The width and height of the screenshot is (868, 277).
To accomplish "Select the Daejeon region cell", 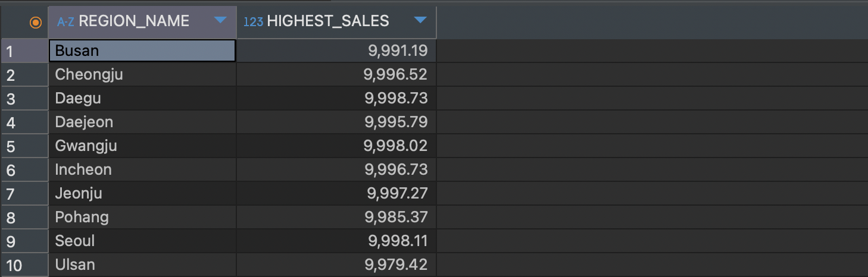I will 142,122.
